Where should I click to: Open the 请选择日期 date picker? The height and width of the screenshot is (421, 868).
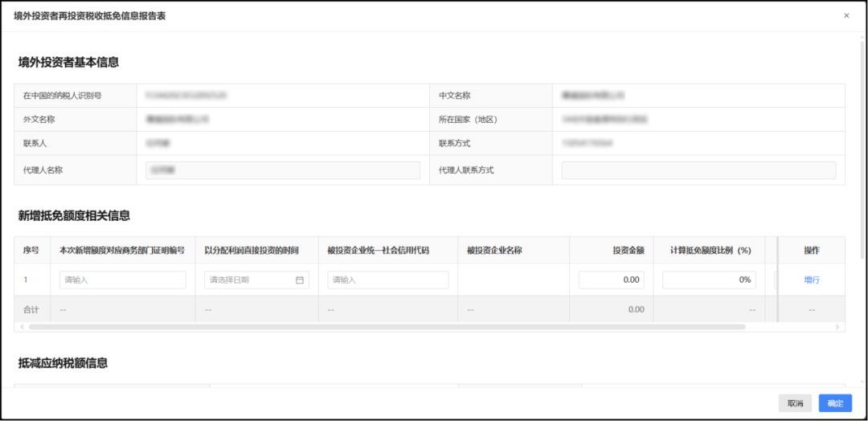point(257,280)
